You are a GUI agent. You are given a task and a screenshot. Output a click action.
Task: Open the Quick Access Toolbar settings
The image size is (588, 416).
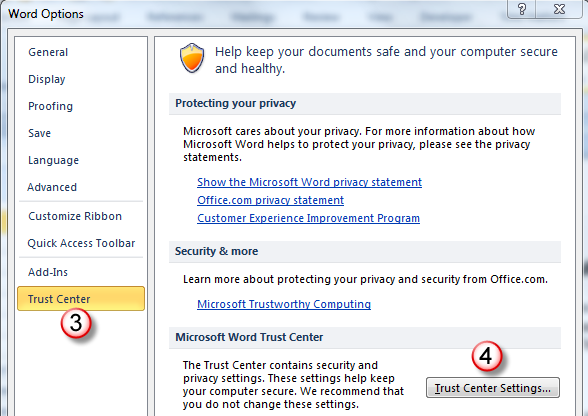[x=81, y=243]
